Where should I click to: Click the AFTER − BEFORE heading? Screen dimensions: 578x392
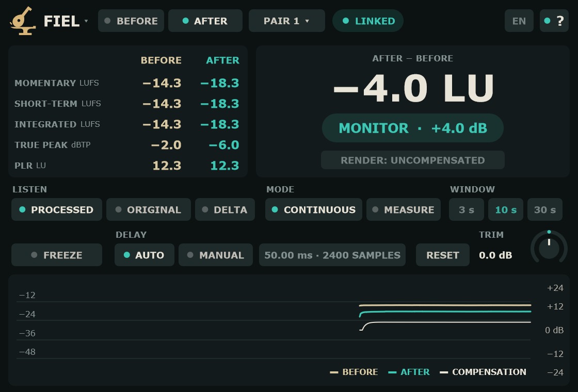(413, 58)
